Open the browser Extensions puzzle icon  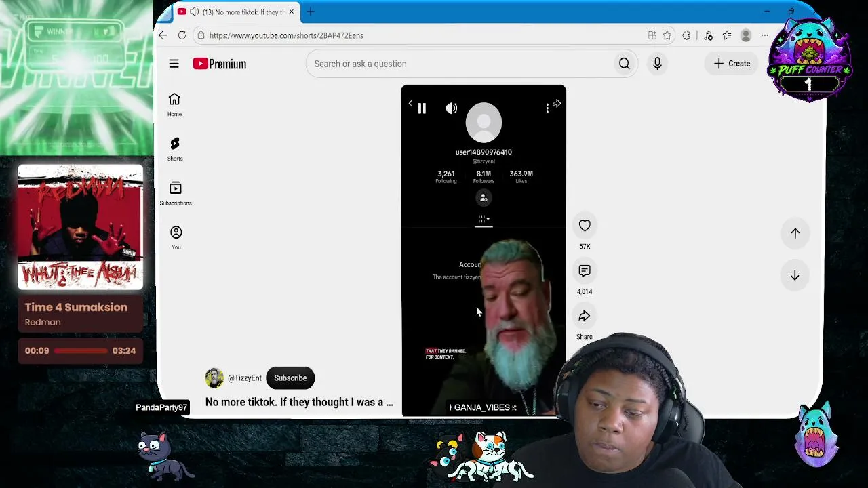pyautogui.click(x=686, y=35)
